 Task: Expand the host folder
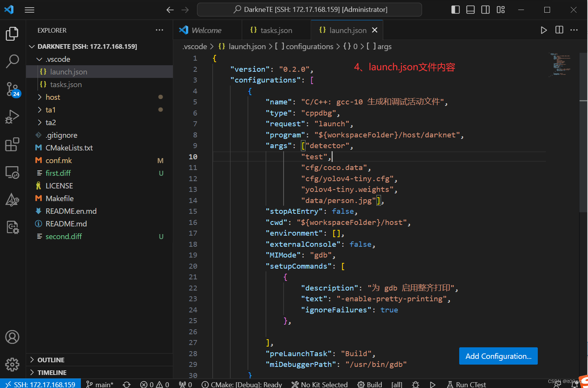tap(99, 97)
